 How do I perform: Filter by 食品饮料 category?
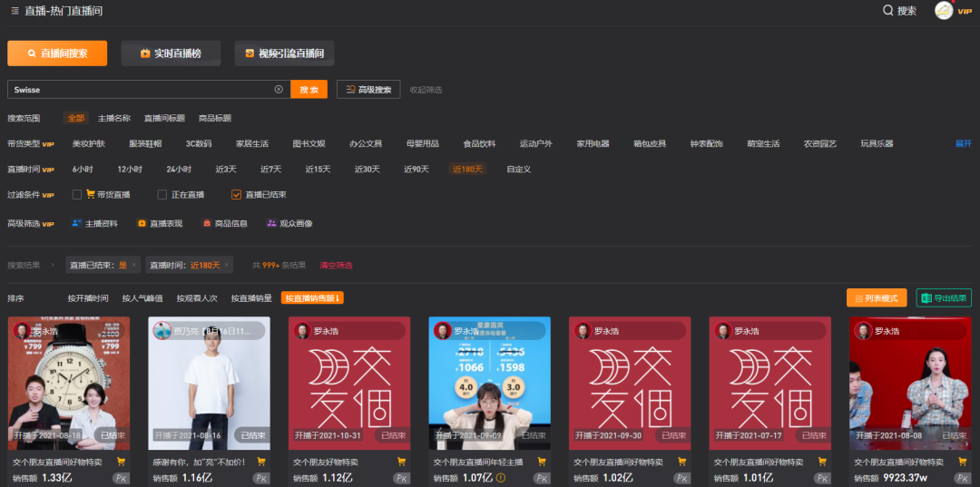click(x=479, y=143)
